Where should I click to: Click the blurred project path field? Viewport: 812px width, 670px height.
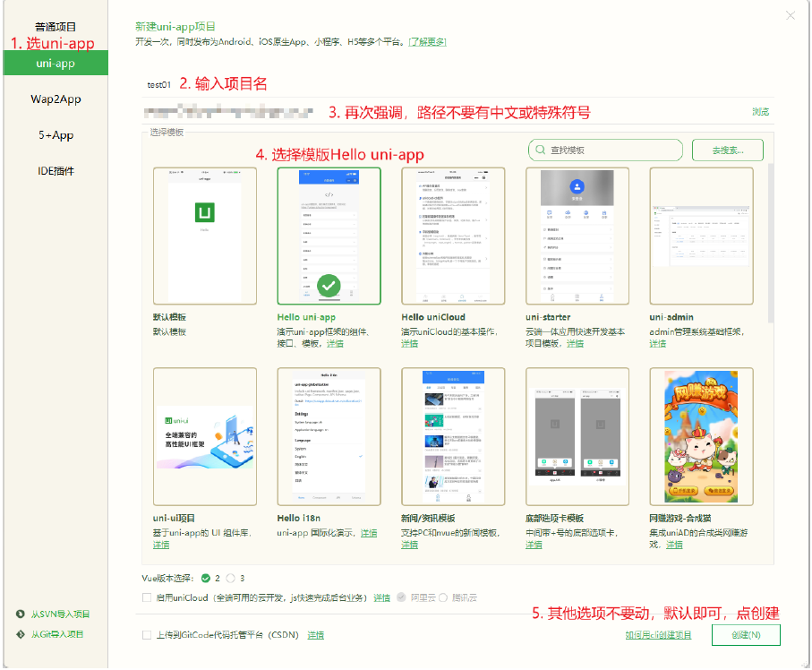[x=228, y=111]
